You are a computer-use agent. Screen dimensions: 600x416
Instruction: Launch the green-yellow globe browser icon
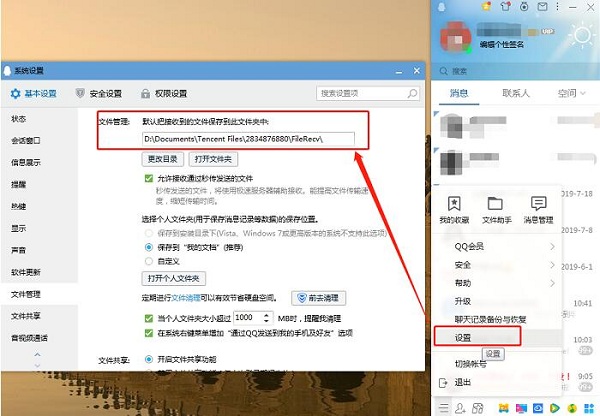point(572,408)
